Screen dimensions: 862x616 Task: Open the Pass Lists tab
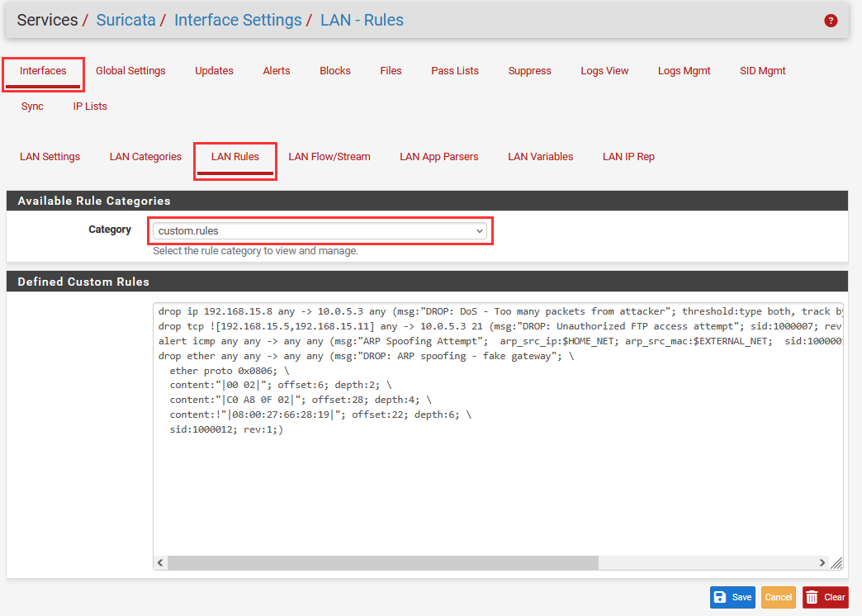coord(455,71)
